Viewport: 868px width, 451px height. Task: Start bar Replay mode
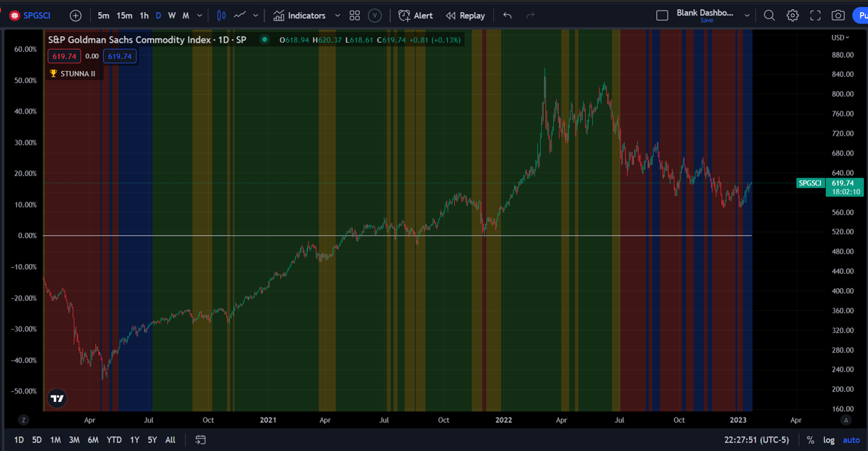click(x=466, y=16)
